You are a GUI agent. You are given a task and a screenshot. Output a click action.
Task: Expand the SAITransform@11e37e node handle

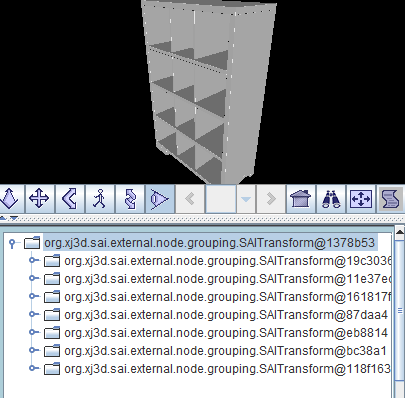coord(33,278)
